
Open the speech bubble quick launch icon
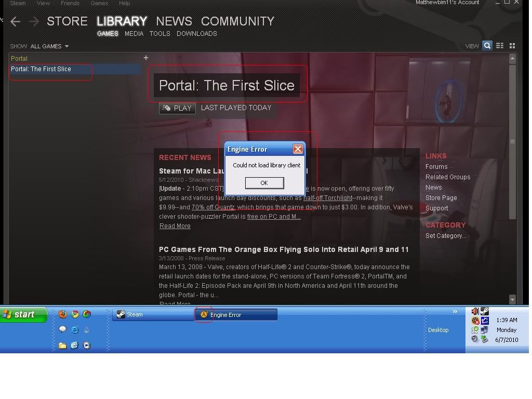point(62,329)
